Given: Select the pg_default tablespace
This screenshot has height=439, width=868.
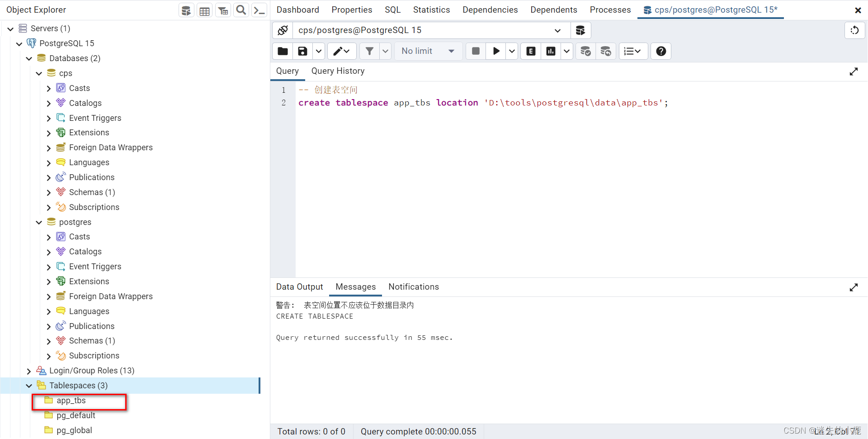Looking at the screenshot, I should pyautogui.click(x=76, y=415).
